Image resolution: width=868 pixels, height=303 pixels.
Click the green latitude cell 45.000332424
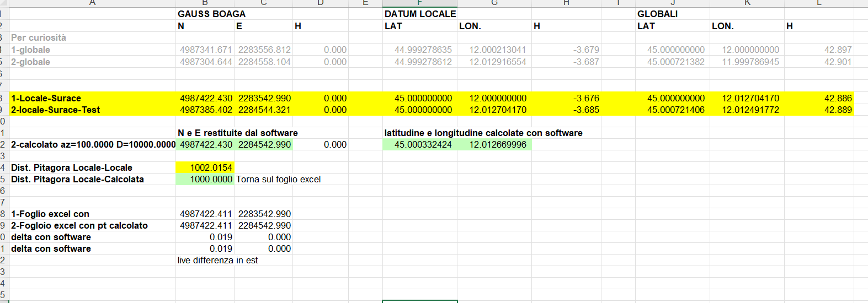(423, 144)
